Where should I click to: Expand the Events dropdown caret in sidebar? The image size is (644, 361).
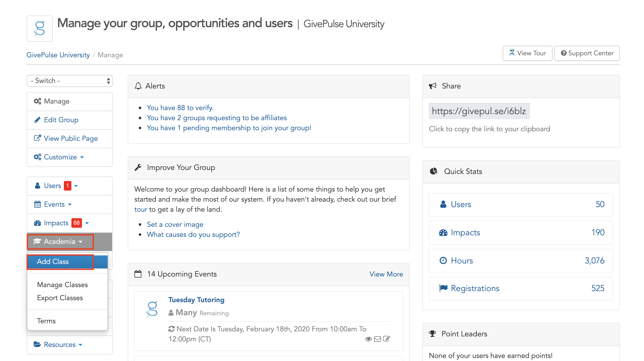70,205
